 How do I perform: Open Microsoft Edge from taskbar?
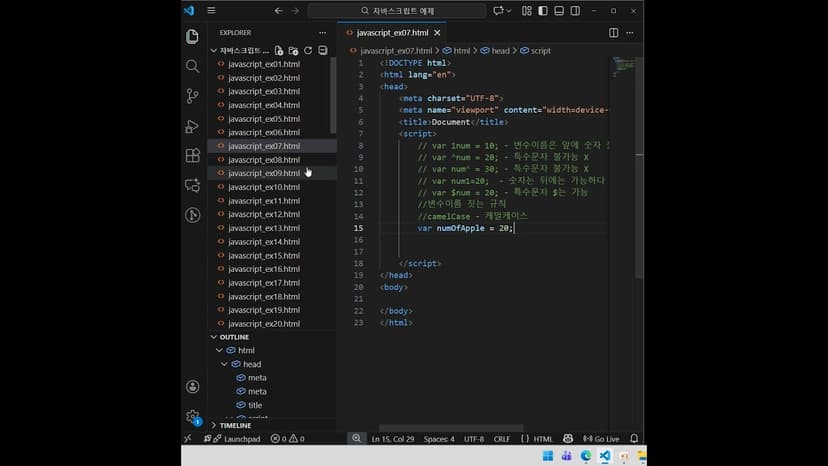(x=586, y=455)
